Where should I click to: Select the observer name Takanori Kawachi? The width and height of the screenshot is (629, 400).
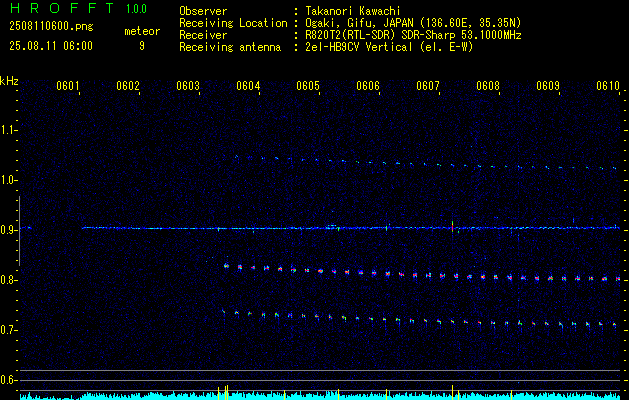coord(352,11)
